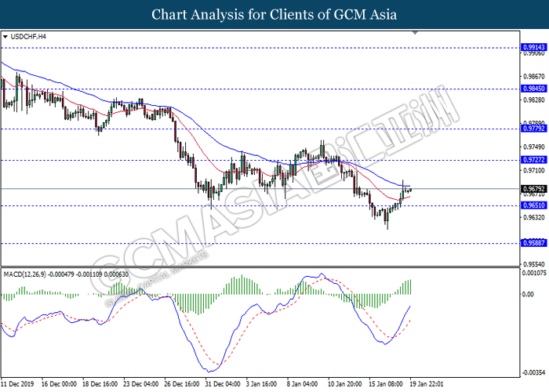
Task: Click the 0.97792 price level tag
Action: pyautogui.click(x=534, y=128)
